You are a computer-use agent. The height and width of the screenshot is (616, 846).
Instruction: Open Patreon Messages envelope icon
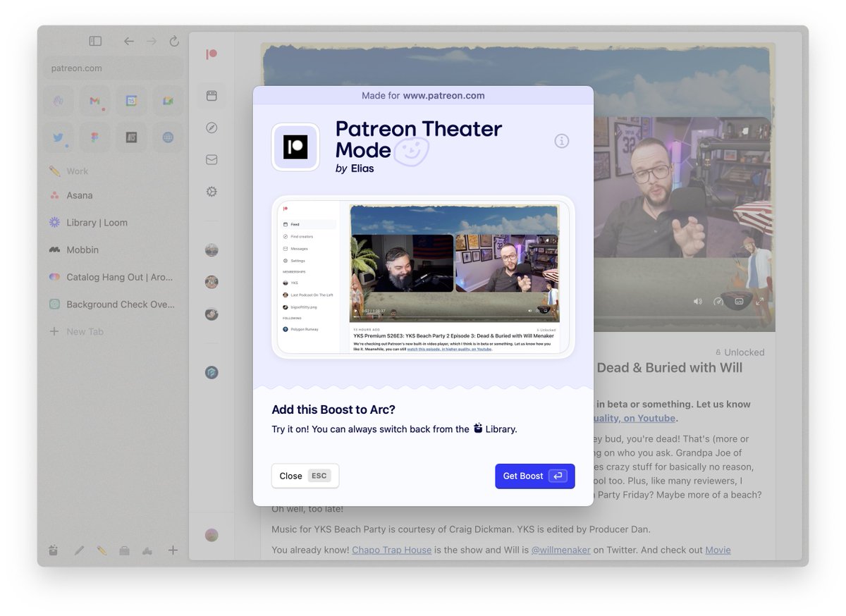(211, 159)
